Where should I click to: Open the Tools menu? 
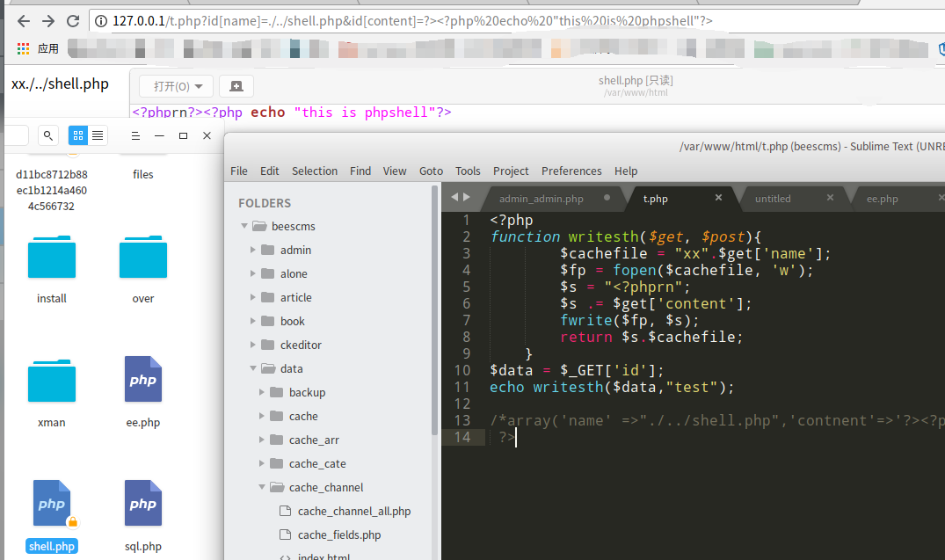468,171
